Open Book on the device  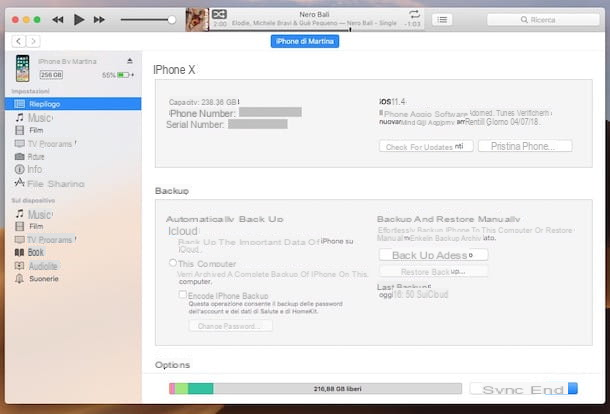click(x=30, y=252)
